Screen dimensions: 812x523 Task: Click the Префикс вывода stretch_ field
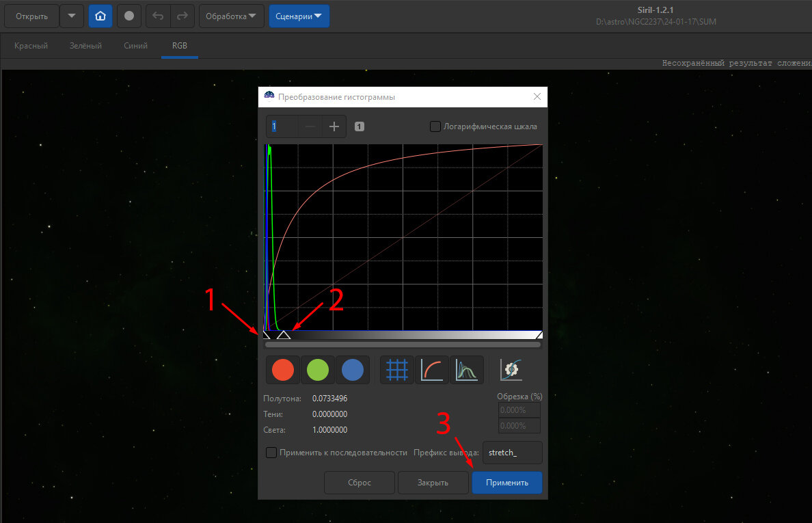pos(512,453)
